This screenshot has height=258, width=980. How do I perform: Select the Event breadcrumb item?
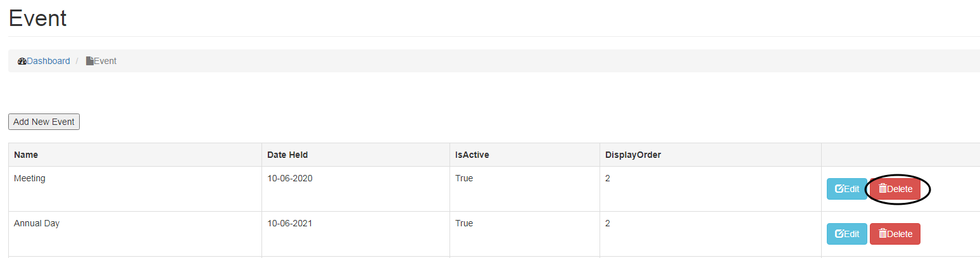(105, 61)
